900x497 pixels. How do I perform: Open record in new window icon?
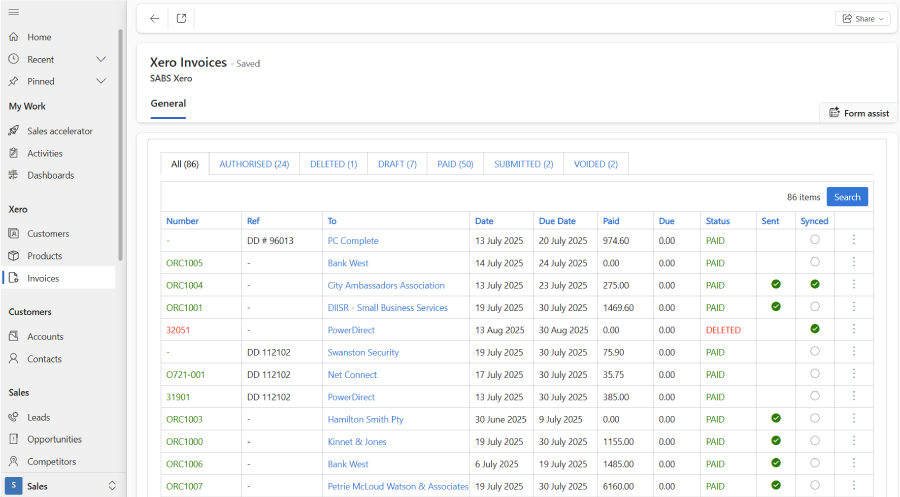pos(181,18)
